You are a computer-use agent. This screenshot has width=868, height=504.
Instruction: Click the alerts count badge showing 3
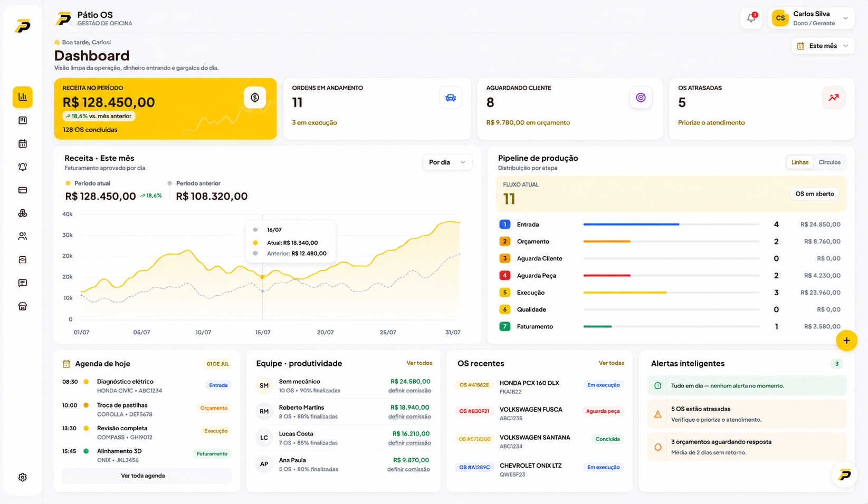(836, 364)
